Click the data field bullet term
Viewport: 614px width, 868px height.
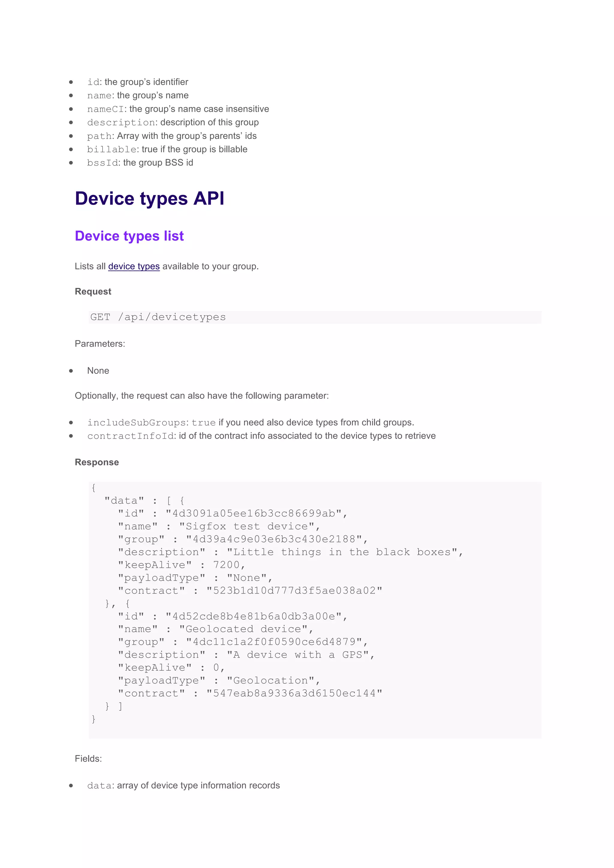pos(100,786)
